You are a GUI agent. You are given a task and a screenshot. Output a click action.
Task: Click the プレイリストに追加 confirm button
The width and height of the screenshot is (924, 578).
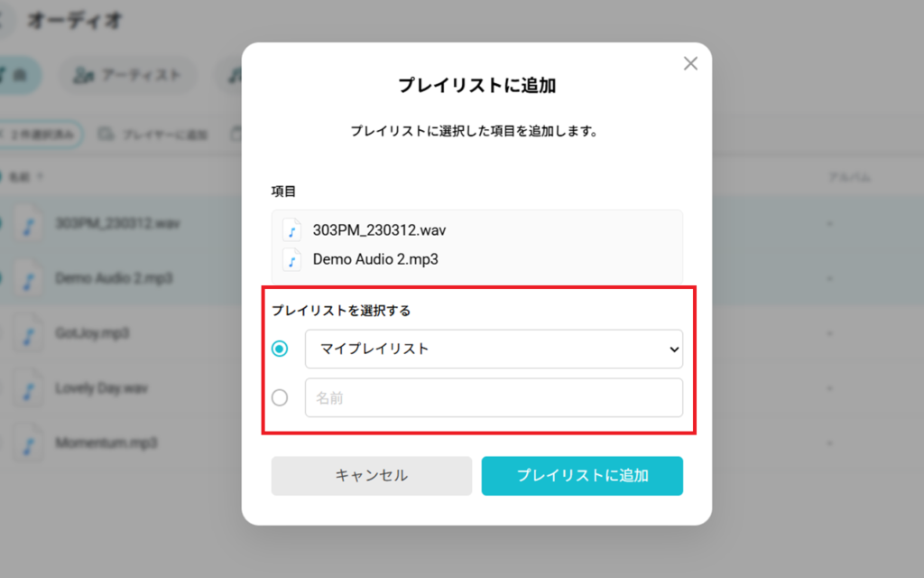(582, 476)
